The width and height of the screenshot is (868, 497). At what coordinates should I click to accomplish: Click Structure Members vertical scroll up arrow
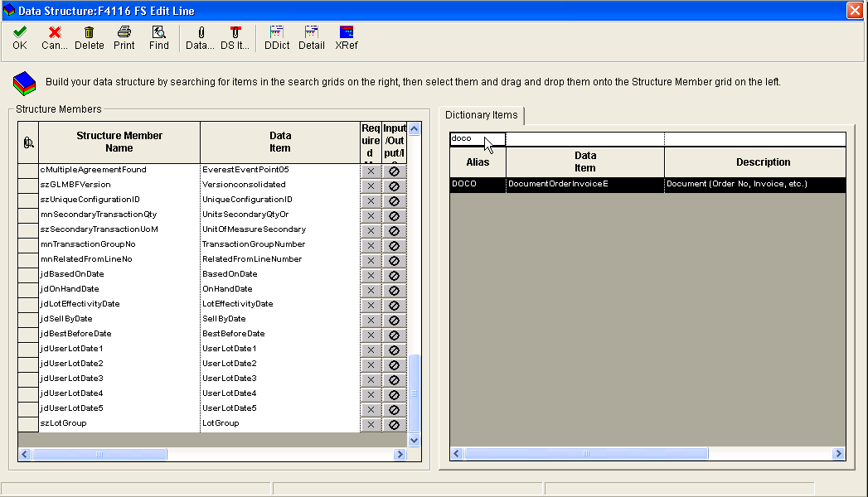[414, 129]
